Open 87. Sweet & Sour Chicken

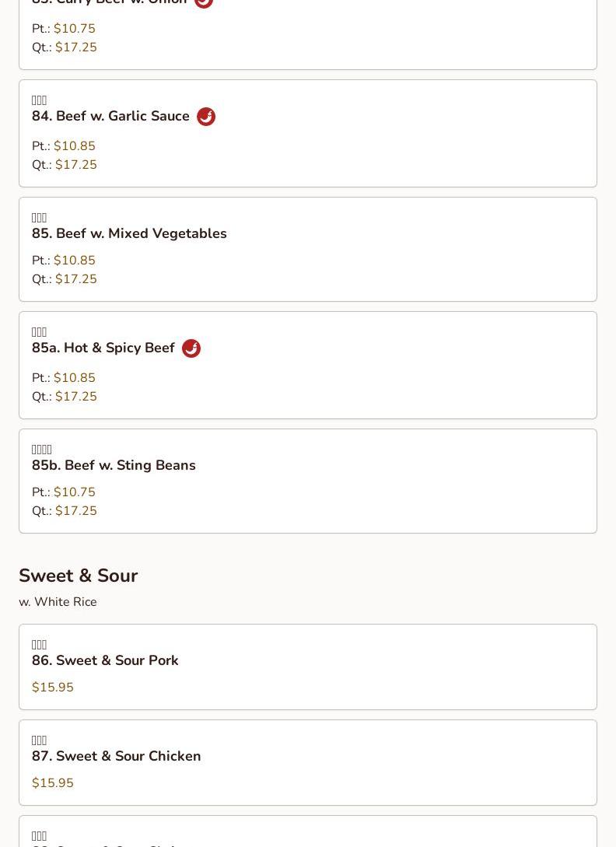pyautogui.click(x=308, y=762)
